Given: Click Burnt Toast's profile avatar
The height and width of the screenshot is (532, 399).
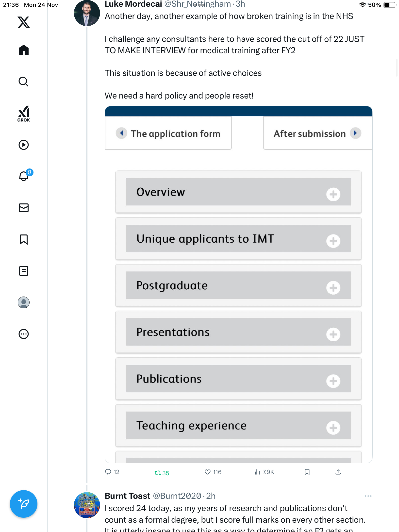Looking at the screenshot, I should click(87, 505).
